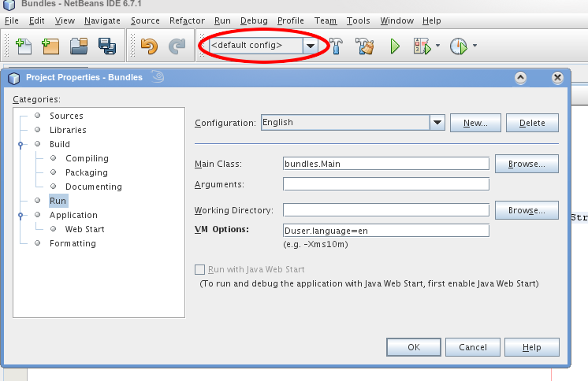Click the dialog Help button

(532, 347)
